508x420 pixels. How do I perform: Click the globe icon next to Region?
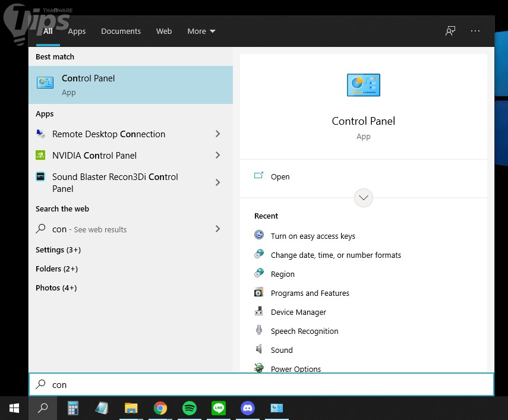tap(259, 273)
